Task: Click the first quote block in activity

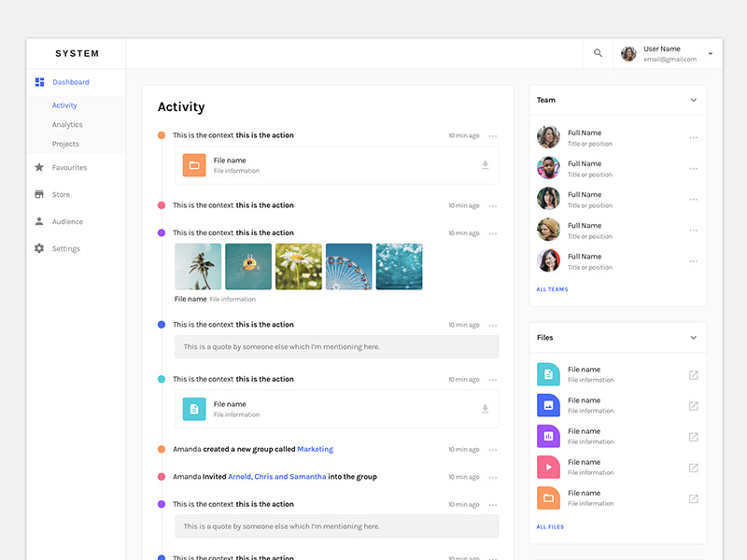Action: [337, 346]
